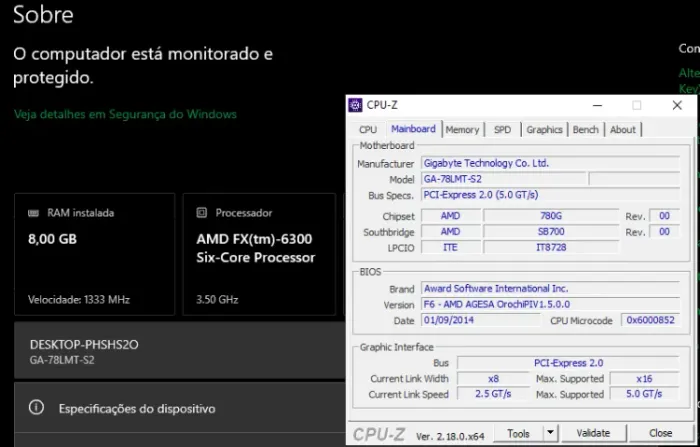Image resolution: width=700 pixels, height=447 pixels.
Task: Click Graphic Interface Bus PCI-Express 2.0 value
Action: tap(568, 363)
